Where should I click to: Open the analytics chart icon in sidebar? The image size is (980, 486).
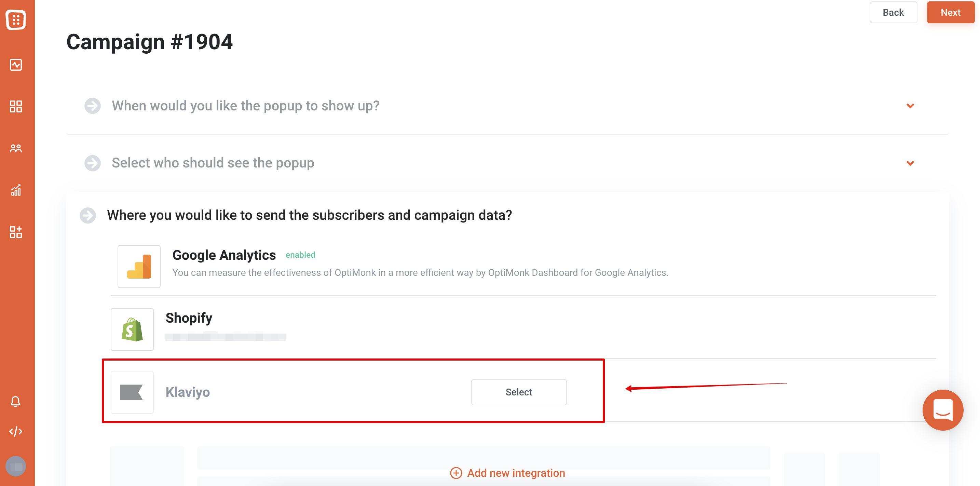[16, 190]
